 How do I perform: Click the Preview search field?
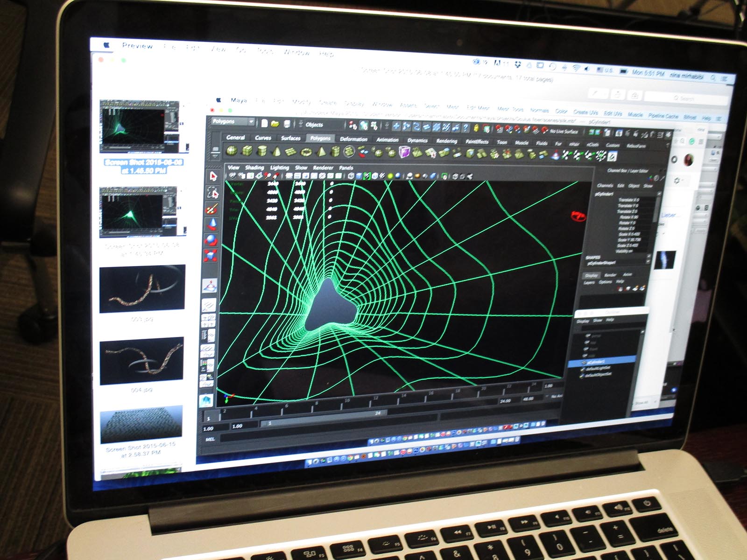point(686,98)
